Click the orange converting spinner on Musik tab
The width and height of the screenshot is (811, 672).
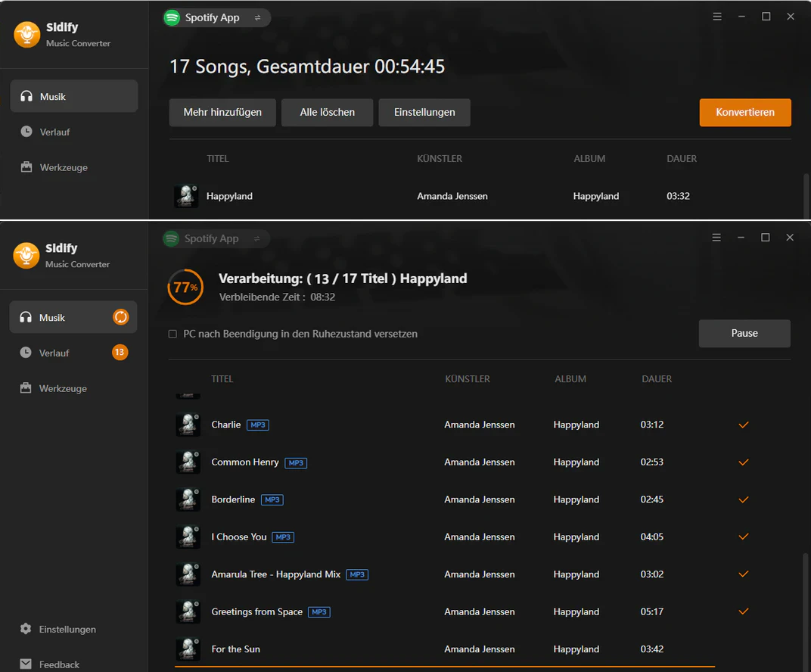[120, 317]
